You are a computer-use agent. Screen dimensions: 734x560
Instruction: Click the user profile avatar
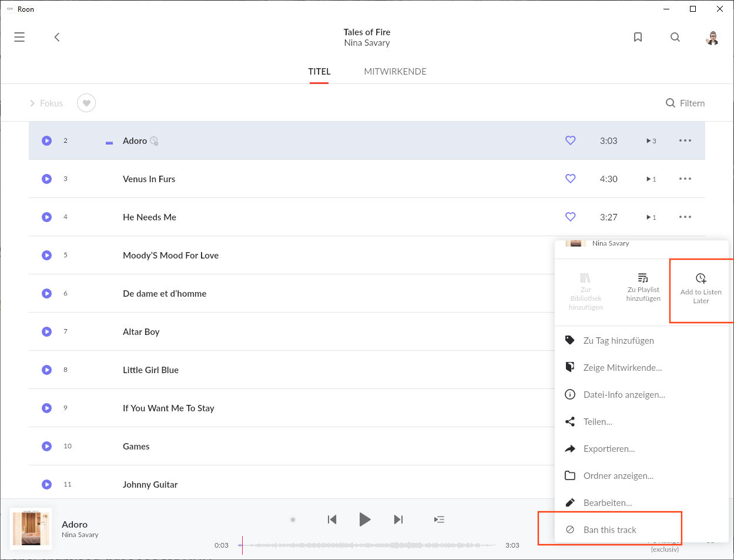click(x=712, y=38)
